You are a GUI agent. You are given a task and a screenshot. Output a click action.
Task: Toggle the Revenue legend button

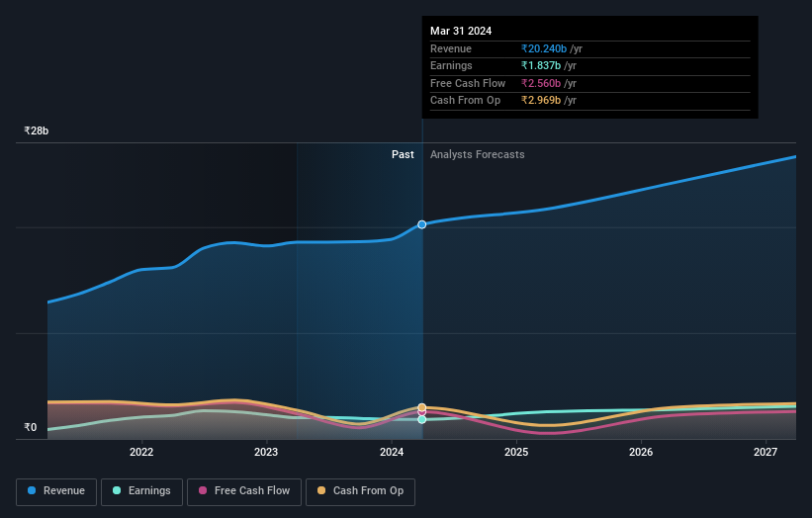click(56, 491)
